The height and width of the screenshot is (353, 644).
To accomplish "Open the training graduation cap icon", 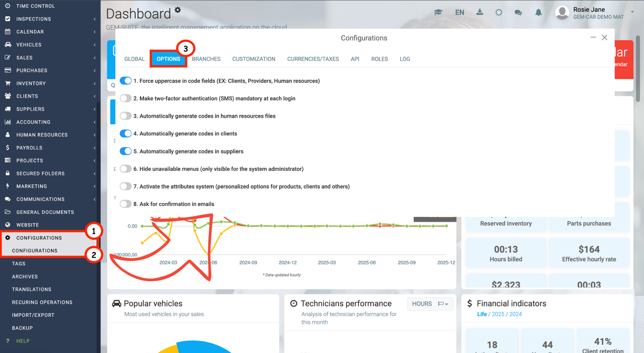I will 438,12.
